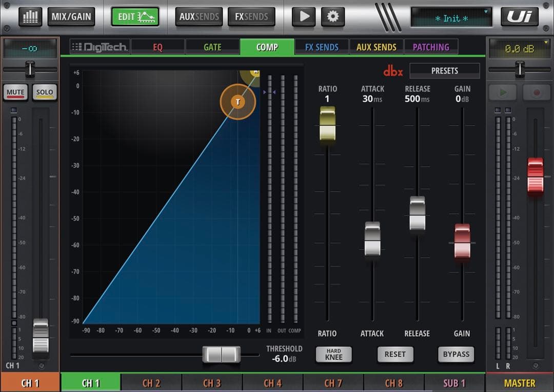This screenshot has width=554, height=392.
Task: Click the orange T threshold handle
Action: coord(238,102)
